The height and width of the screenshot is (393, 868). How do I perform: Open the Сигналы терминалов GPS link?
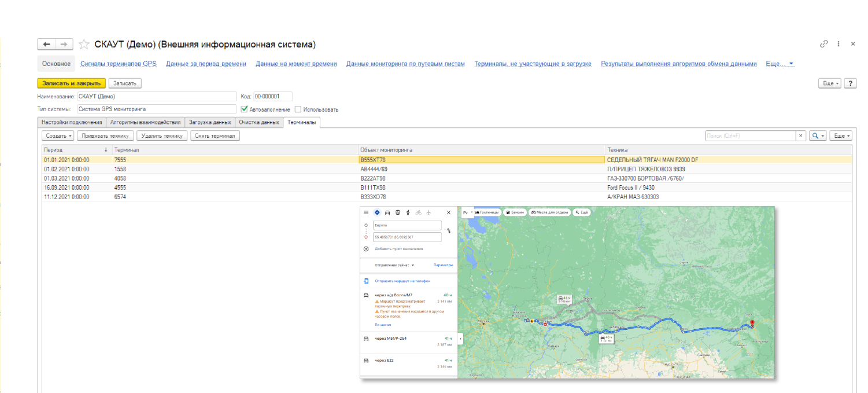[x=119, y=64]
